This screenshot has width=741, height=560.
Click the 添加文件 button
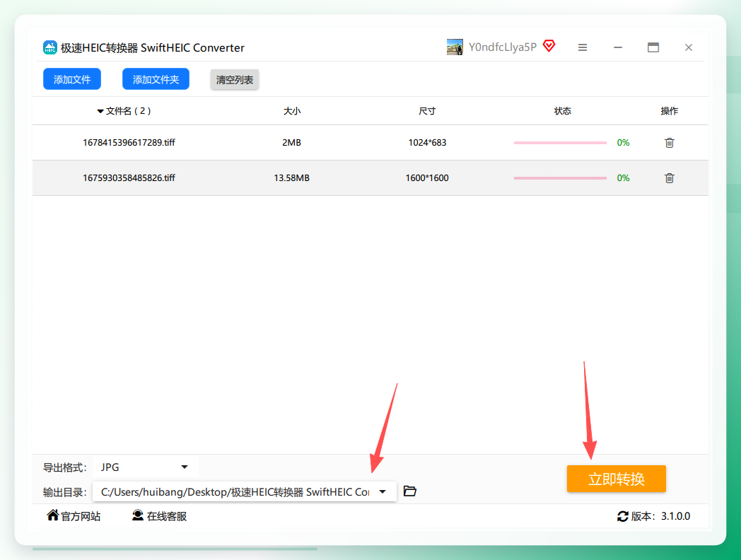pyautogui.click(x=72, y=79)
